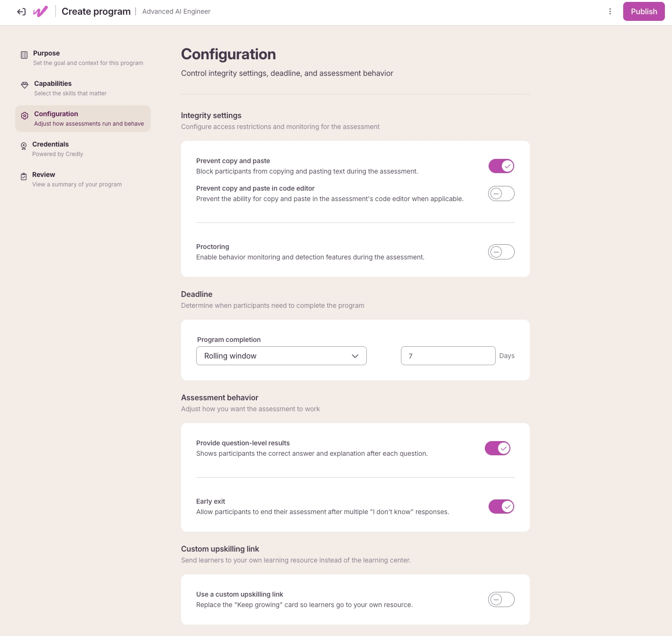Click the Review clipboard icon
The image size is (672, 636).
click(24, 176)
